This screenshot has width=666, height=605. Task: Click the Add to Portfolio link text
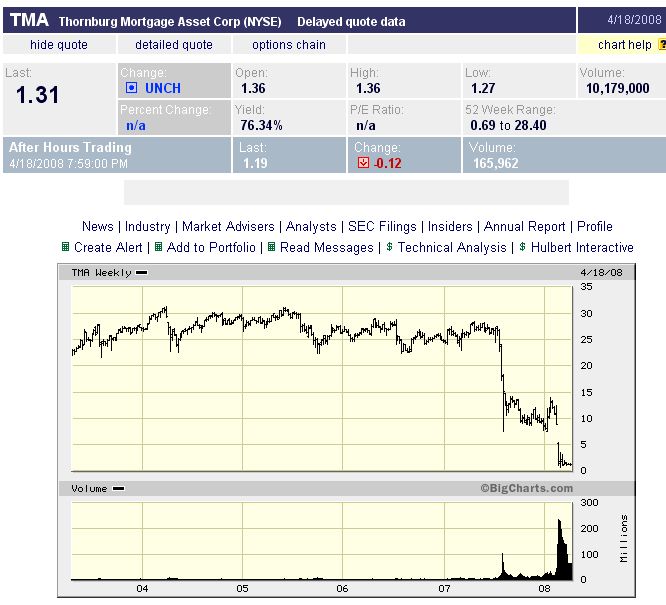[211, 247]
